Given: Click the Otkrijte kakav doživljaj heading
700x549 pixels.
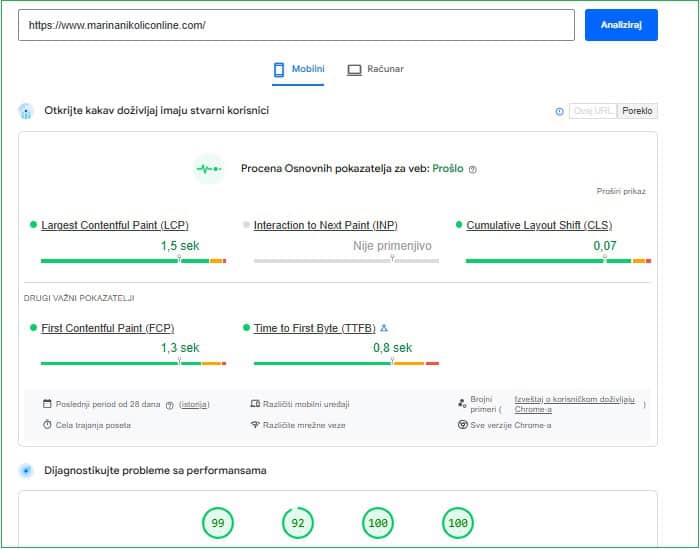Looking at the screenshot, I should pos(156,111).
